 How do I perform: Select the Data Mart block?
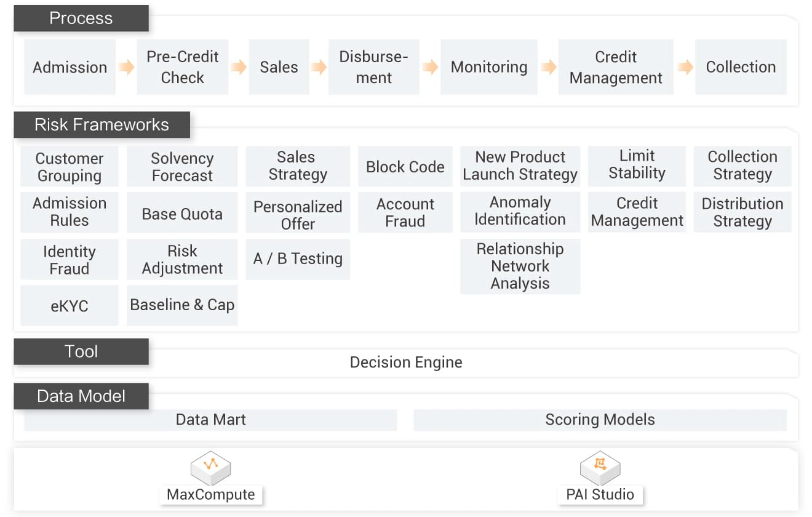pos(210,420)
